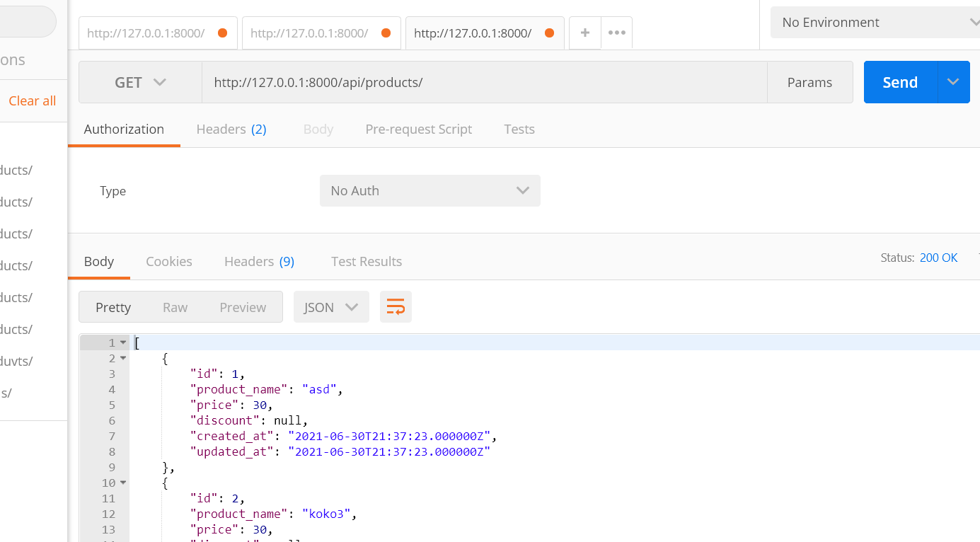Click the unsaved dot on the active request tab
980x542 pixels.
[549, 32]
